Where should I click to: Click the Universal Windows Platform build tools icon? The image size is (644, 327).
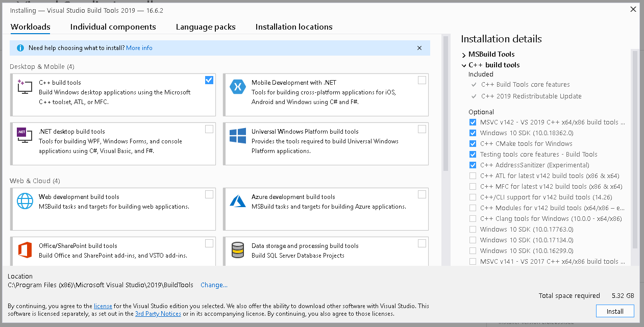pos(238,136)
